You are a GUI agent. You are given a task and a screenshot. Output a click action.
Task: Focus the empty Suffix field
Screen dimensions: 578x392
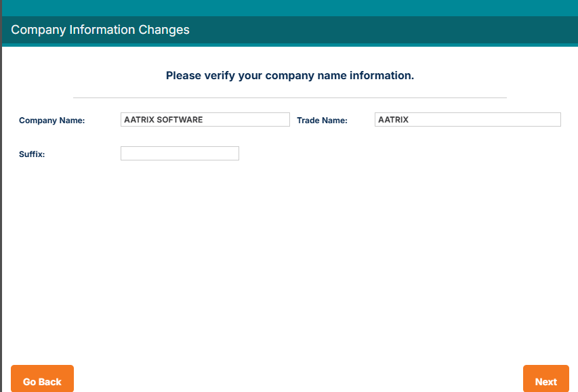coord(180,153)
